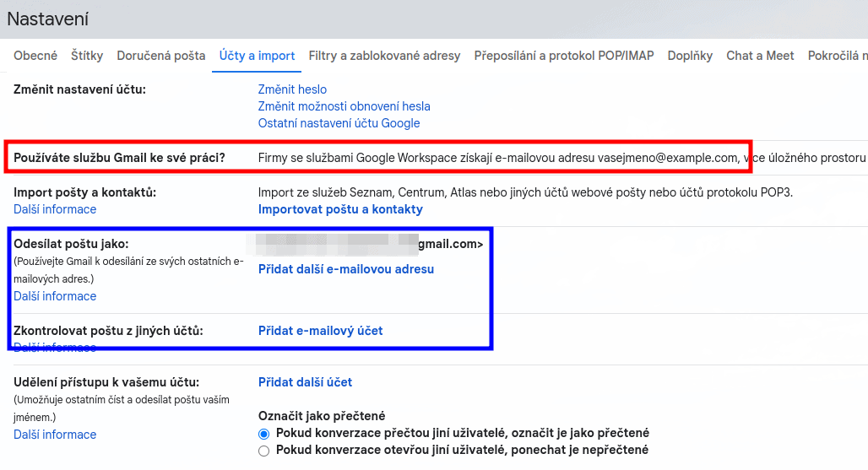
Task: Click the Google Workspace description text
Action: [x=561, y=158]
